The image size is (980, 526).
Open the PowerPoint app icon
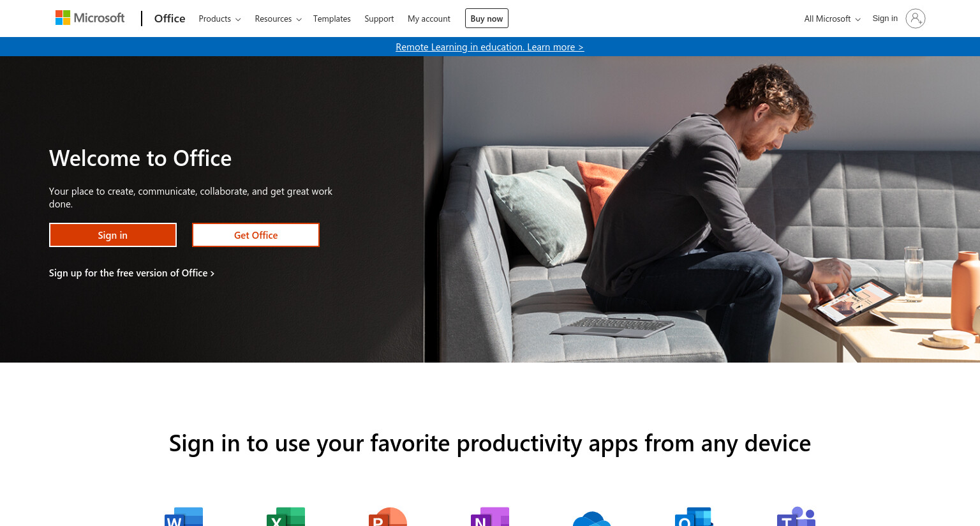tap(388, 516)
